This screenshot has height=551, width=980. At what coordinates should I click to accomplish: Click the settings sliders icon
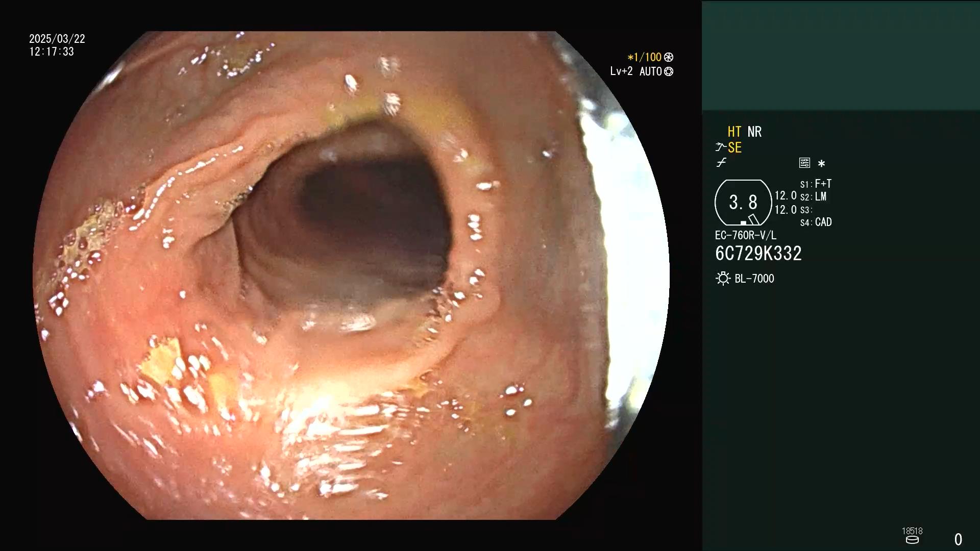coord(804,163)
